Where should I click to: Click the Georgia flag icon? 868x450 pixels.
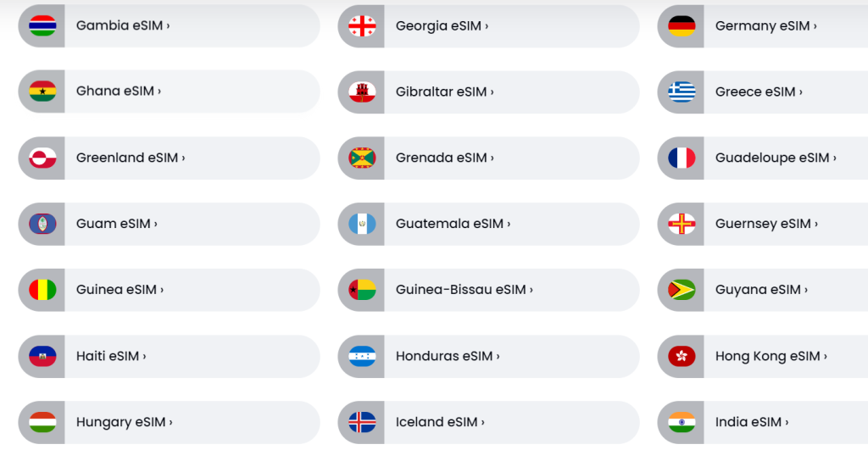click(x=362, y=26)
